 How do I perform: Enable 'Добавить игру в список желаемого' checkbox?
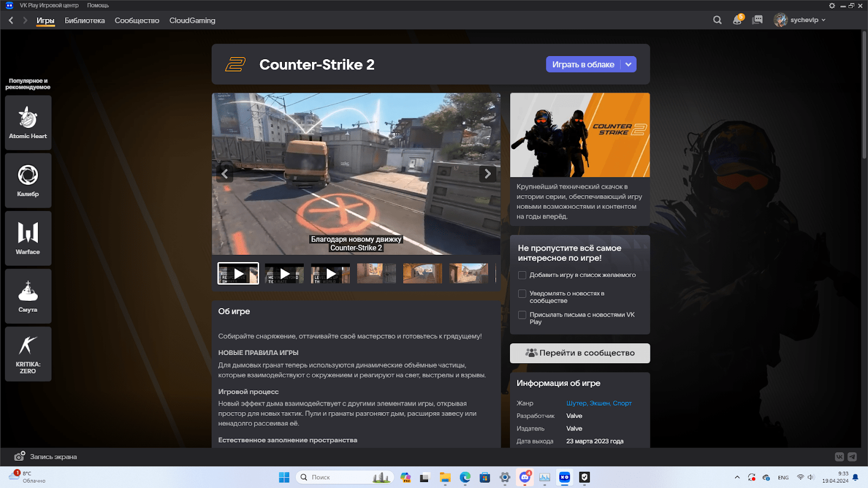coord(522,275)
